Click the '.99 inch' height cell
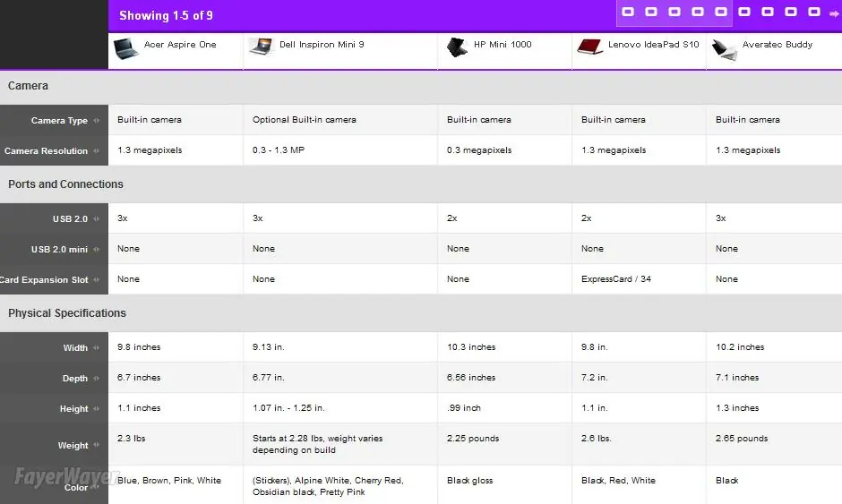The image size is (842, 504). tap(463, 408)
